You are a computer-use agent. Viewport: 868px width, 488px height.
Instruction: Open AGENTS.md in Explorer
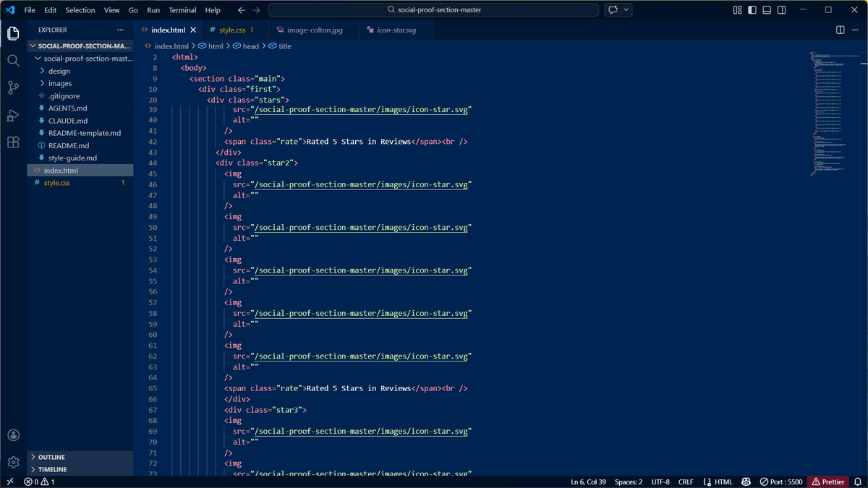tap(80, 108)
